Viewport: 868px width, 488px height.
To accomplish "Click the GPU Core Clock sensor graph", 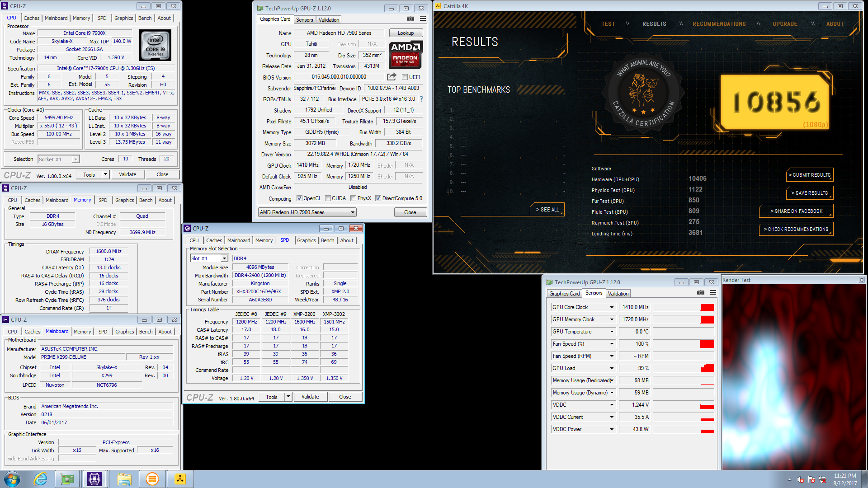I will coord(684,307).
